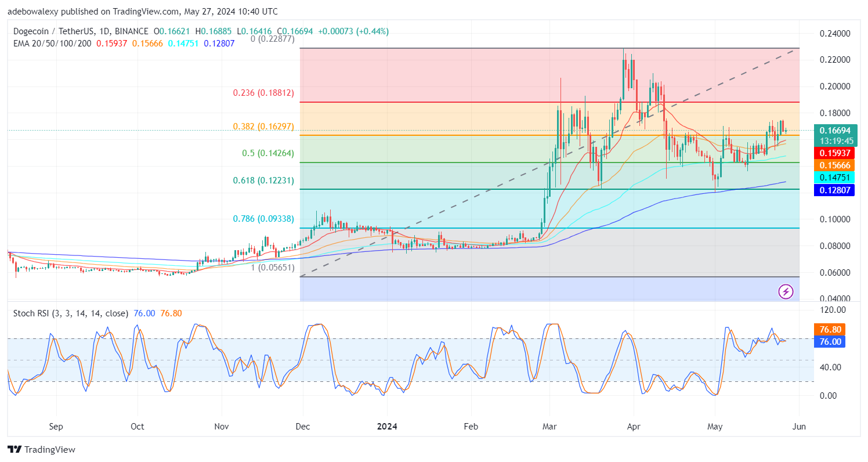Viewport: 868px width, 462px height.
Task: Click the Stoch RSI (3, 3, 14, 14, close) label
Action: [70, 313]
